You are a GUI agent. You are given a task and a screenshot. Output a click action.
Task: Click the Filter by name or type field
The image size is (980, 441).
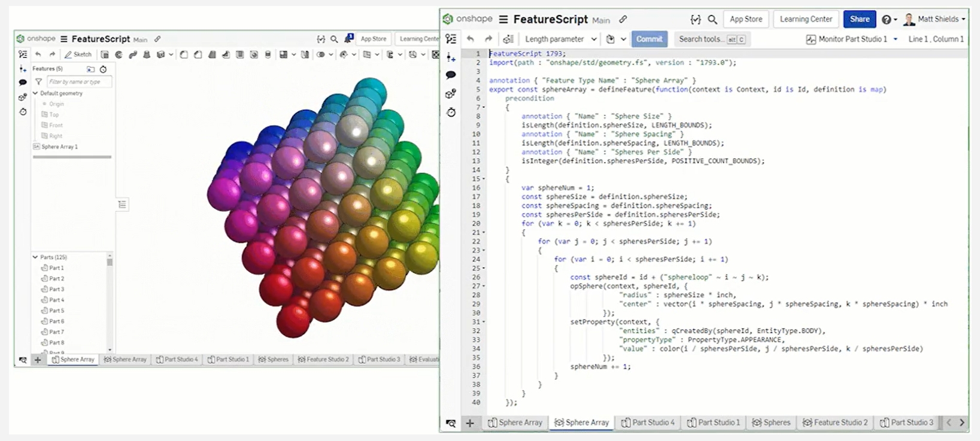(79, 82)
